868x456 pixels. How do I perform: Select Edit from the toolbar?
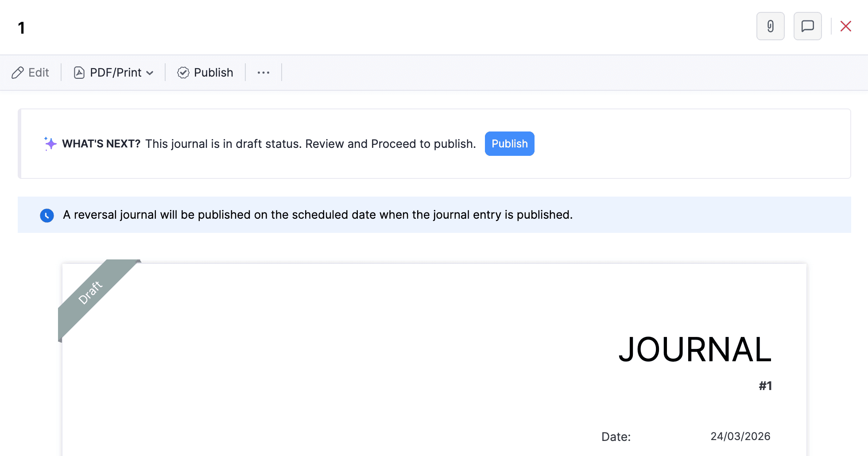click(x=38, y=72)
